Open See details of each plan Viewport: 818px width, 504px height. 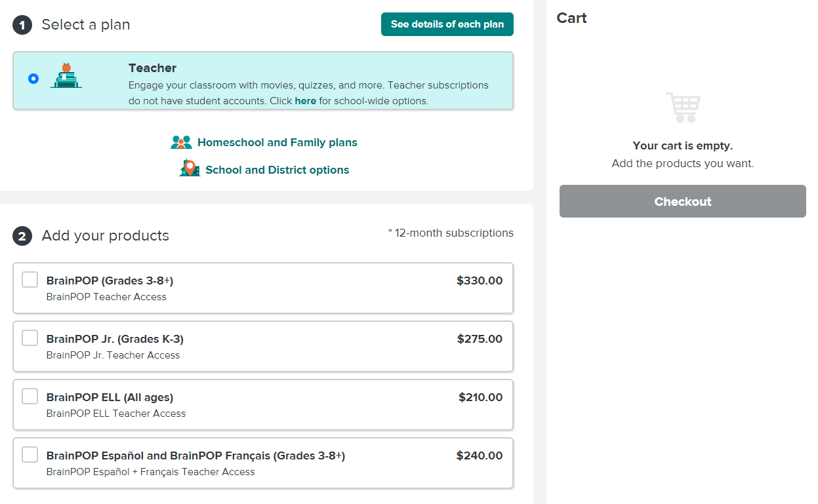coord(447,24)
